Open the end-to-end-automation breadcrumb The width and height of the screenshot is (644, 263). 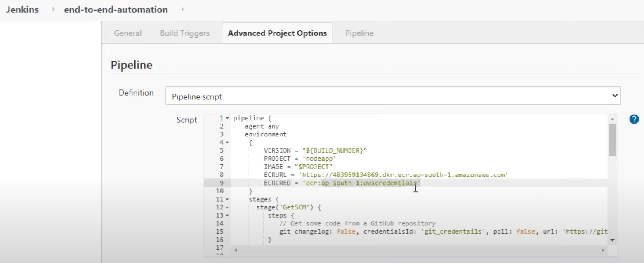[116, 9]
